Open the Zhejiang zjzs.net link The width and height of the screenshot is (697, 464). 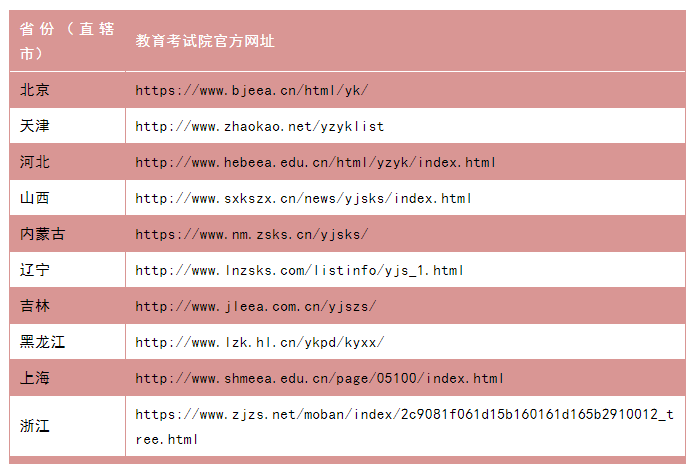(x=404, y=426)
